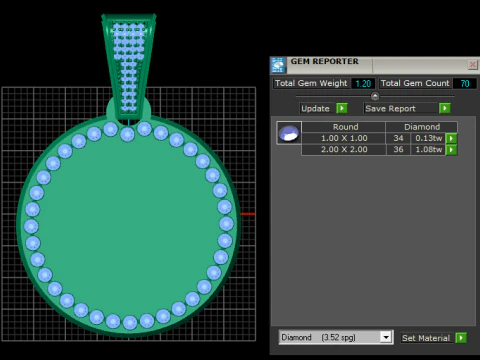This screenshot has height=360, width=480.
Task: Click the Gem Reporter panel logo icon
Action: [278, 65]
